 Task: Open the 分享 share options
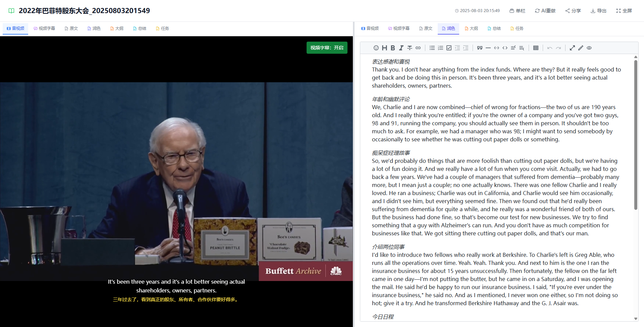coord(573,11)
